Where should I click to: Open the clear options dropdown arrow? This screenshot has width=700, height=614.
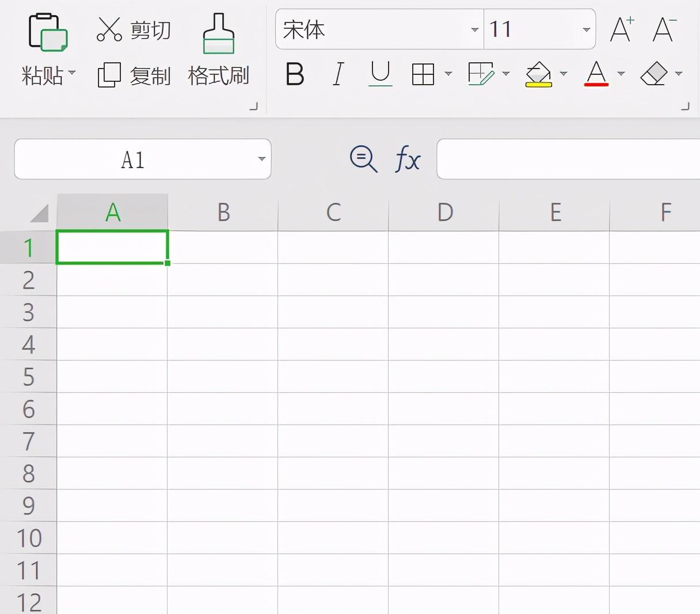click(679, 74)
